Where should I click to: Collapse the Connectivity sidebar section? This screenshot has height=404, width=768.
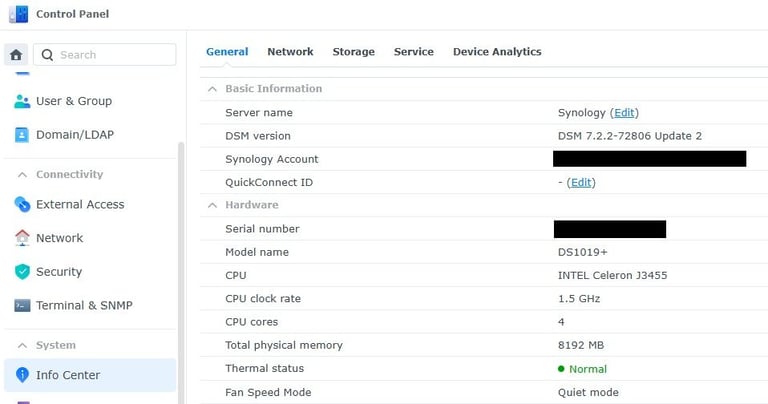(22, 174)
